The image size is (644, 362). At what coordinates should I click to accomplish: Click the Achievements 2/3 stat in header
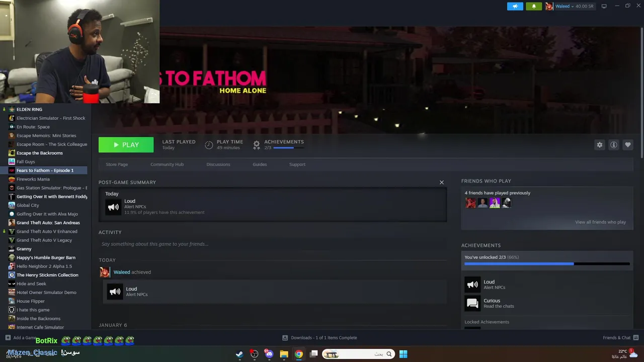[278, 145]
